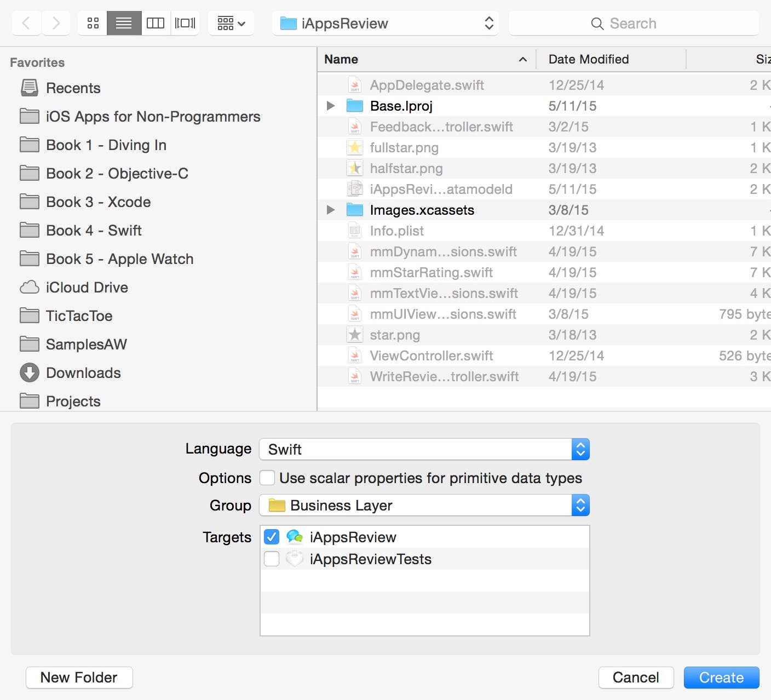Click the Create button
Screen dimensions: 771x700
click(721, 678)
